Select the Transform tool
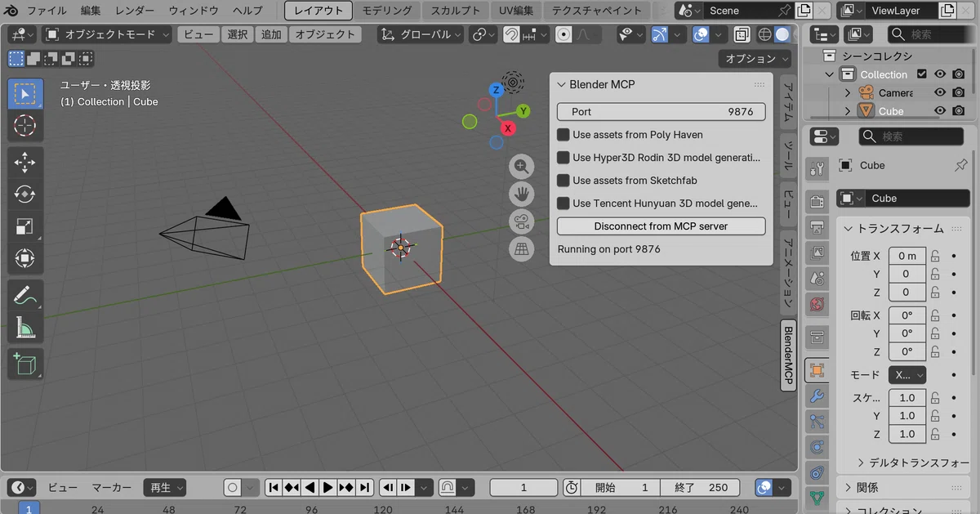The width and height of the screenshot is (980, 514). (25, 258)
